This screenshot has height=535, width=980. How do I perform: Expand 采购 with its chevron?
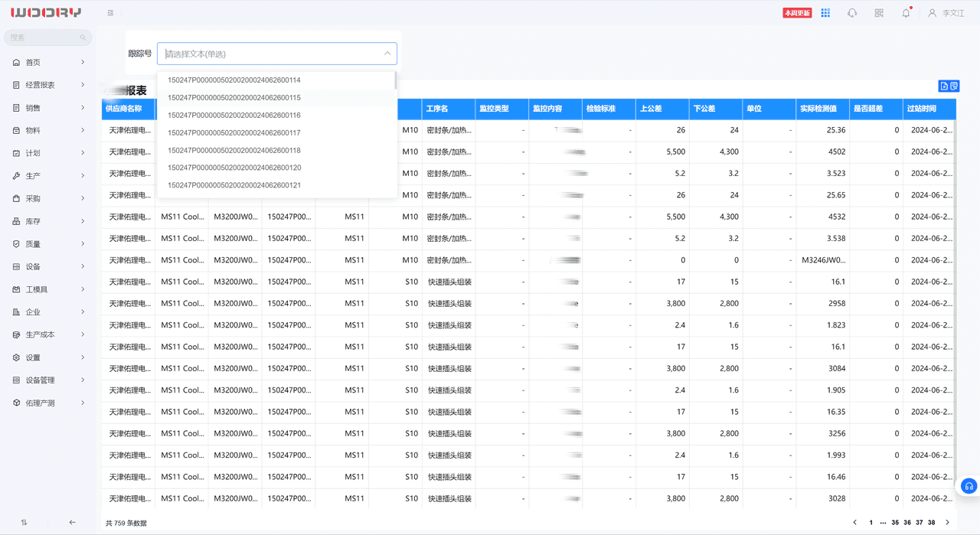[x=83, y=198]
